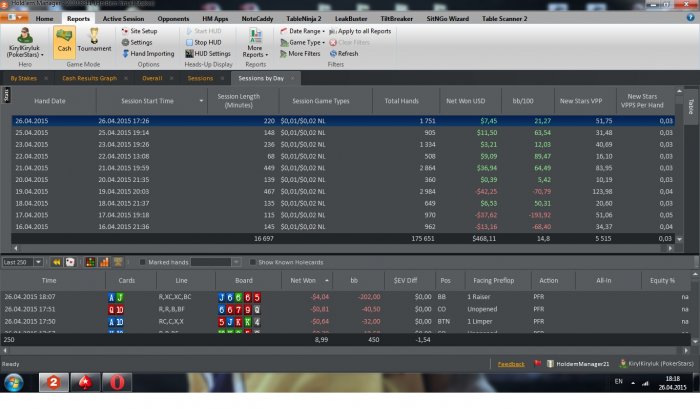Select the 19.04.2015 session row

[343, 192]
